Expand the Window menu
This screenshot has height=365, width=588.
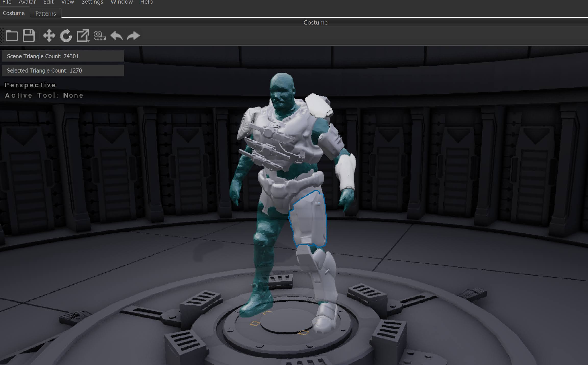click(x=121, y=2)
